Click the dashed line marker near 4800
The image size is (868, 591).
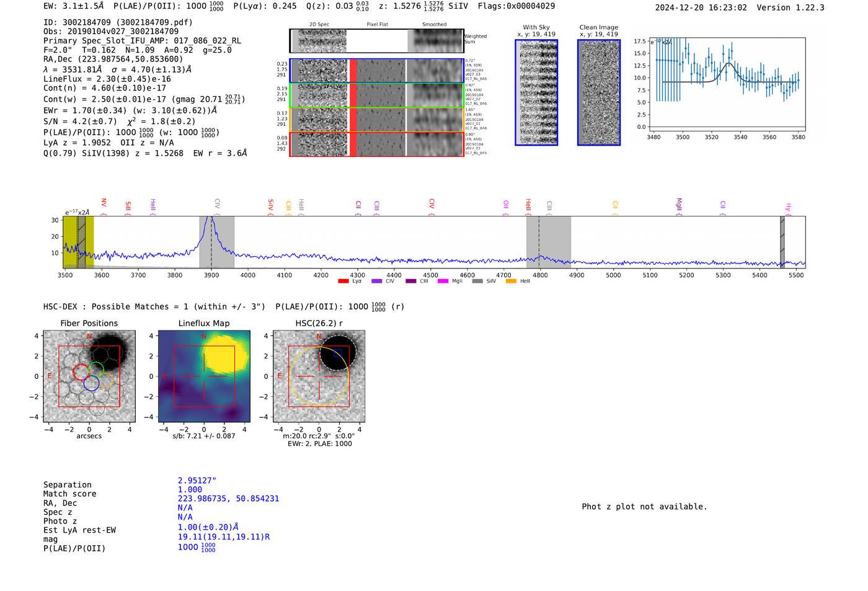tap(539, 242)
